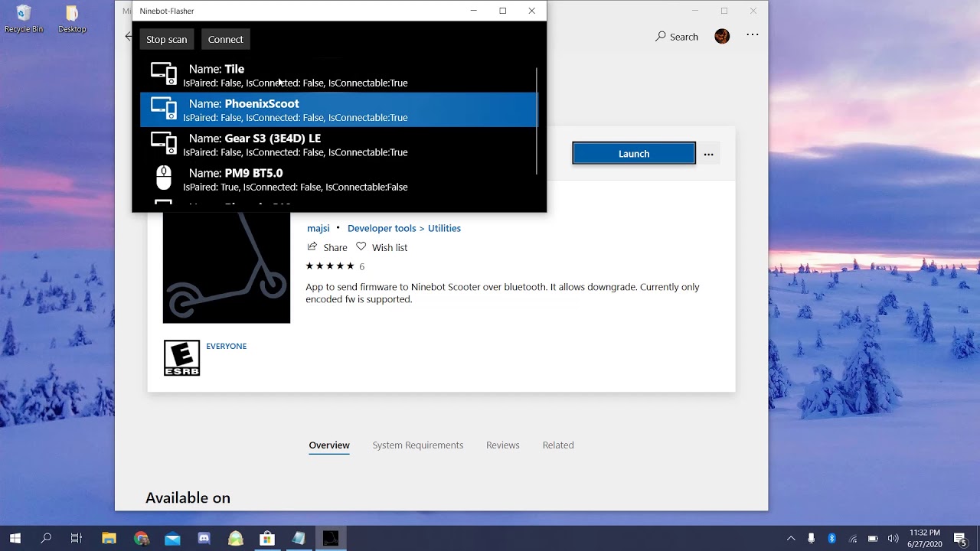Image resolution: width=980 pixels, height=551 pixels.
Task: Open the more options menu beside Launch
Action: (709, 154)
